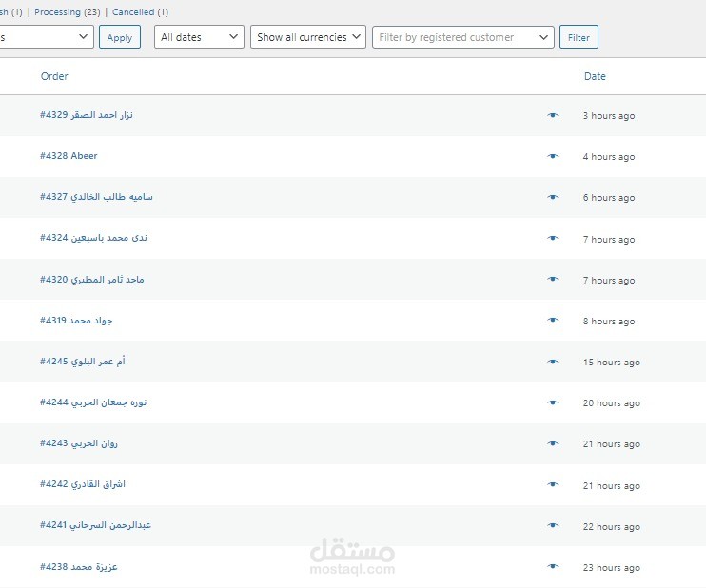Click the "20 hours ago" date

coord(612,403)
